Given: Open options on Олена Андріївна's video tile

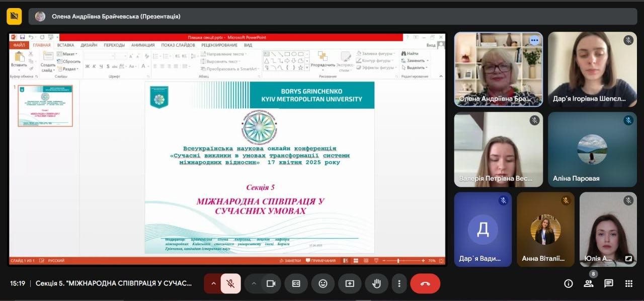Looking at the screenshot, I should point(534,41).
